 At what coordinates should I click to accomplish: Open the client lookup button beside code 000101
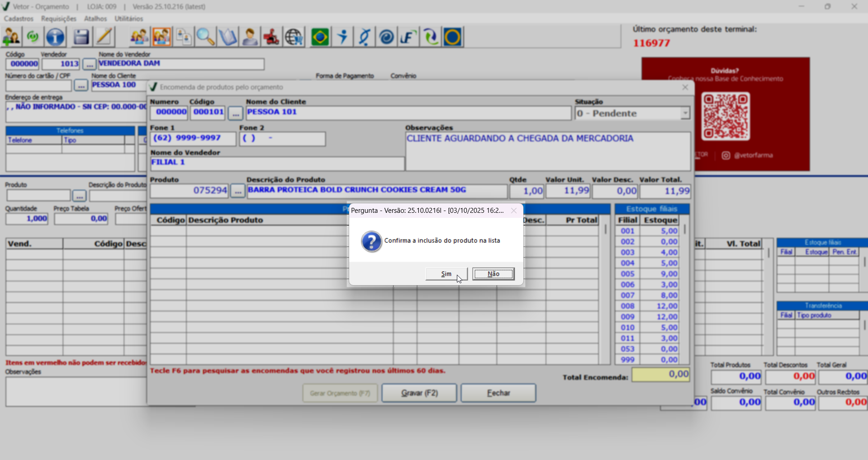coord(235,113)
